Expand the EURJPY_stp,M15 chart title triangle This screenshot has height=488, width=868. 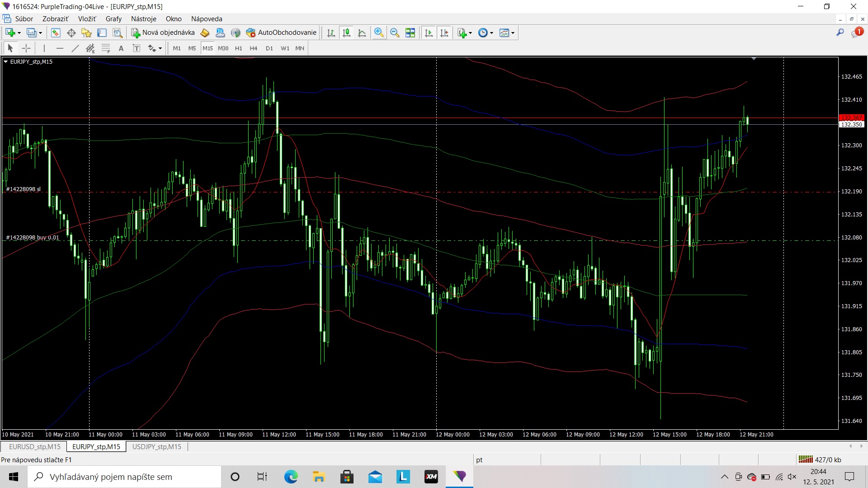point(6,61)
